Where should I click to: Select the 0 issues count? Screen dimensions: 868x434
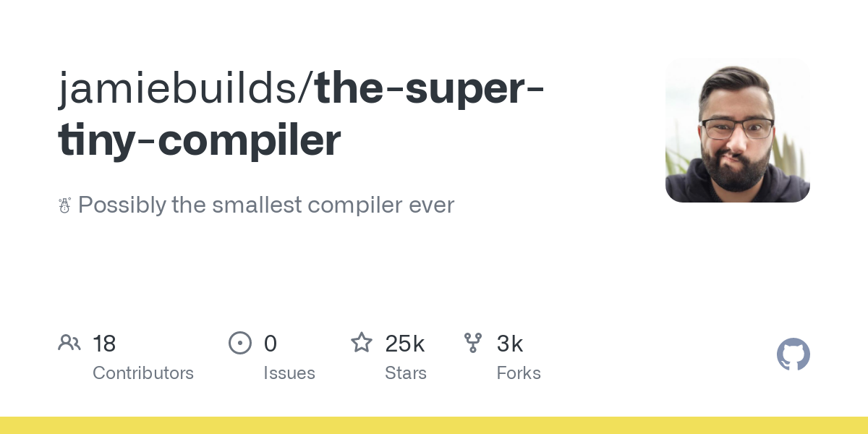tap(271, 344)
